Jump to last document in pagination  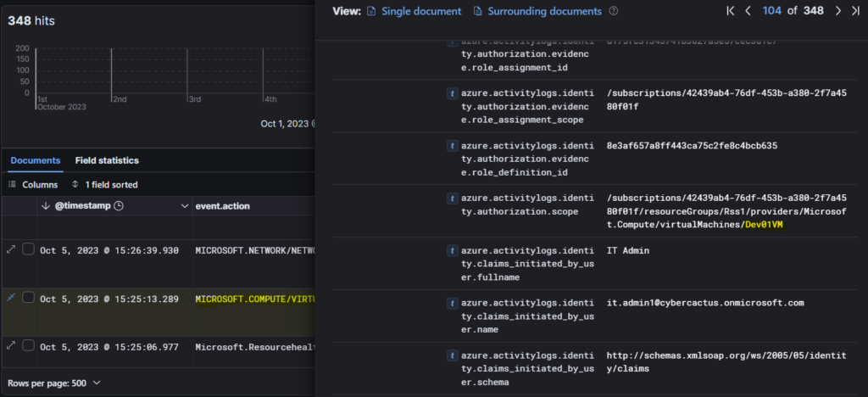point(855,11)
